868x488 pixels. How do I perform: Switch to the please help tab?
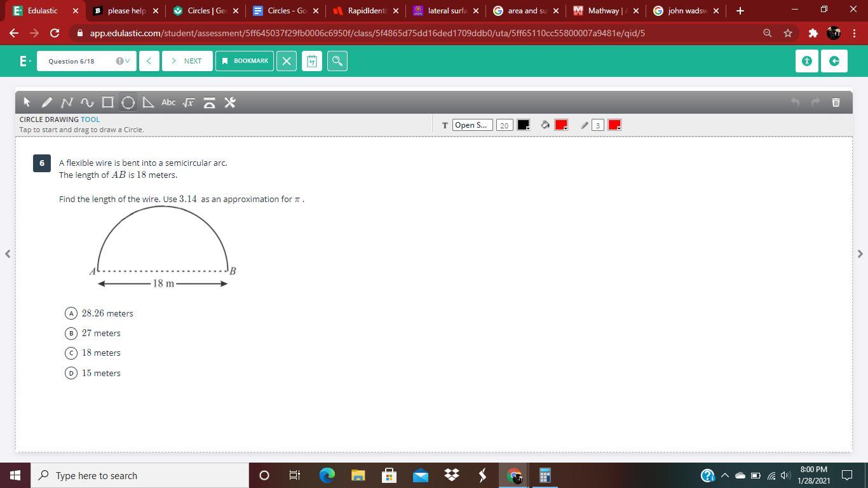pos(125,11)
